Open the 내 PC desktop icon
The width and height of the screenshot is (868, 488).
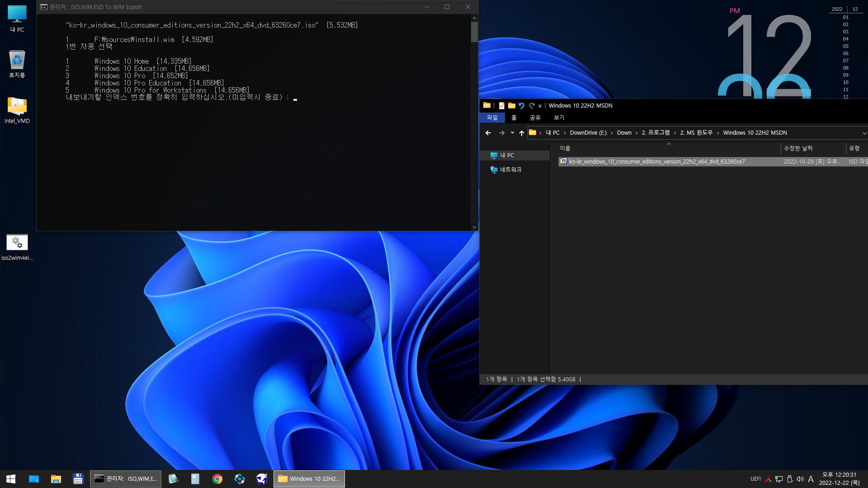coord(17,19)
